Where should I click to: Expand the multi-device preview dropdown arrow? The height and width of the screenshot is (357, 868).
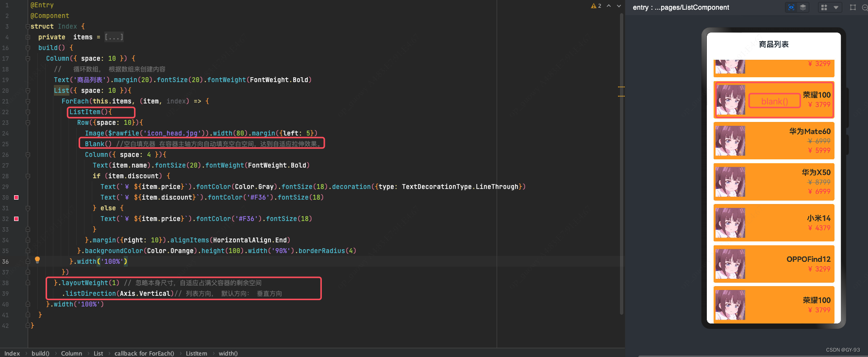point(836,7)
